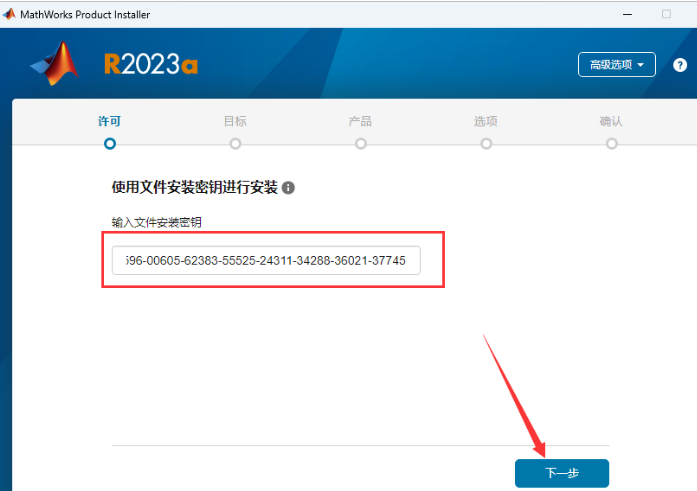This screenshot has height=491, width=697.
Task: Open the 高级选项 dropdown
Action: (x=617, y=64)
